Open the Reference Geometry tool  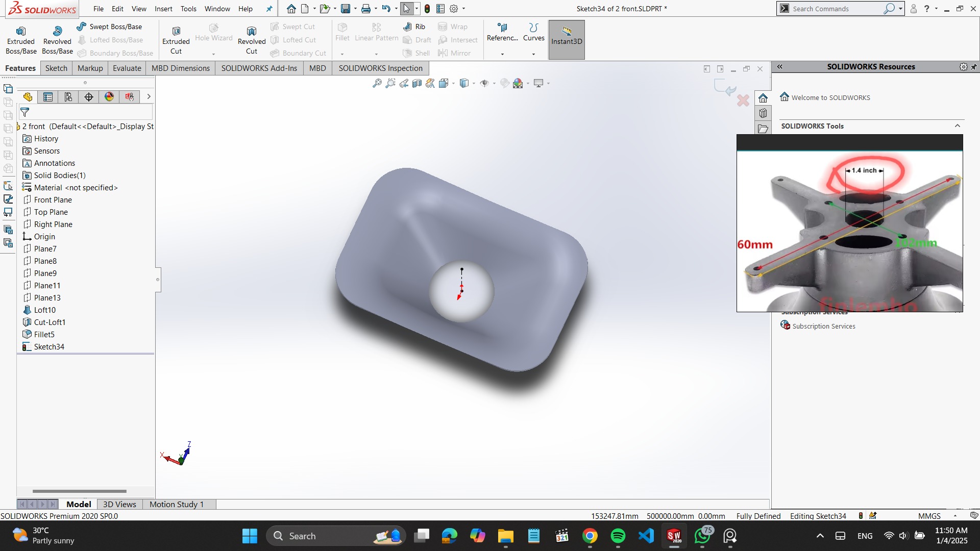[x=502, y=32]
